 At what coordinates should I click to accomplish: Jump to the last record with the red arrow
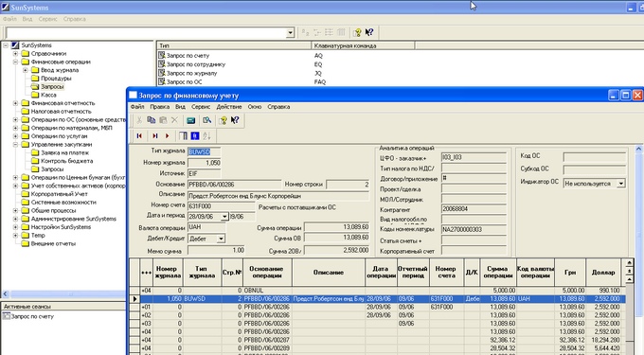[154, 135]
